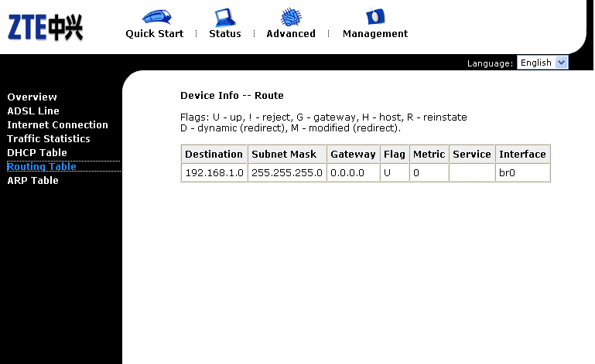Click the flag cell U
Screen dimensions: 595x364
tap(395, 173)
